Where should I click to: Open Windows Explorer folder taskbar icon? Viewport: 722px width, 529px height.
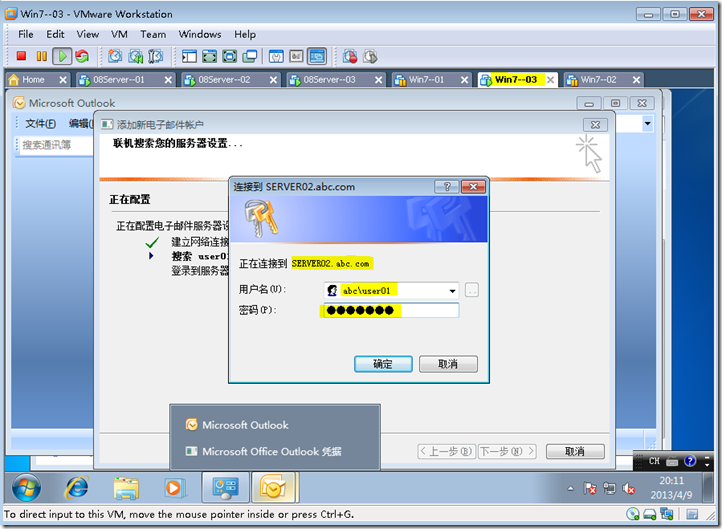coord(126,488)
